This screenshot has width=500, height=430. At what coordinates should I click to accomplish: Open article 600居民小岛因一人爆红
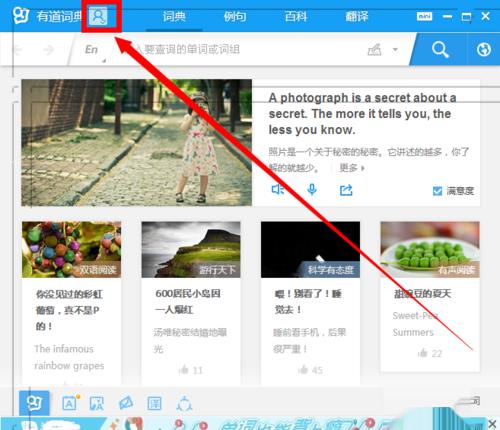click(188, 301)
